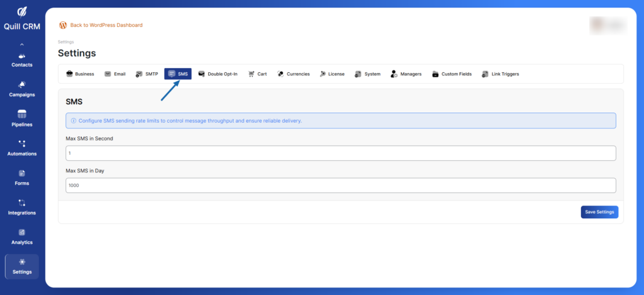Open Analytics in the sidebar
The image size is (644, 295).
pos(22,237)
